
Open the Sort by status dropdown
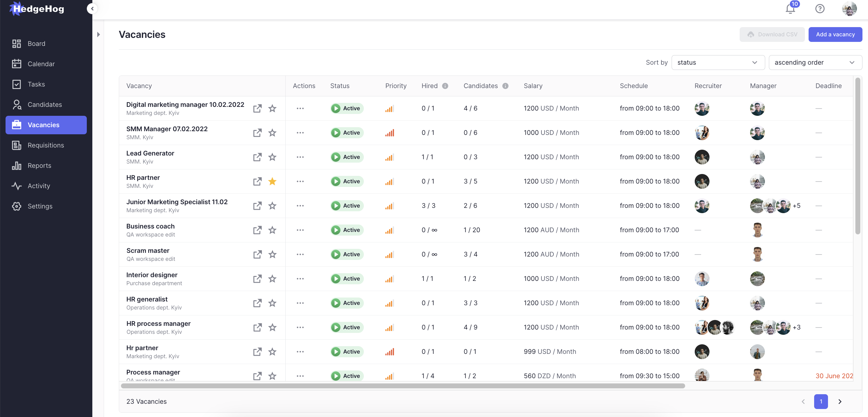click(718, 62)
